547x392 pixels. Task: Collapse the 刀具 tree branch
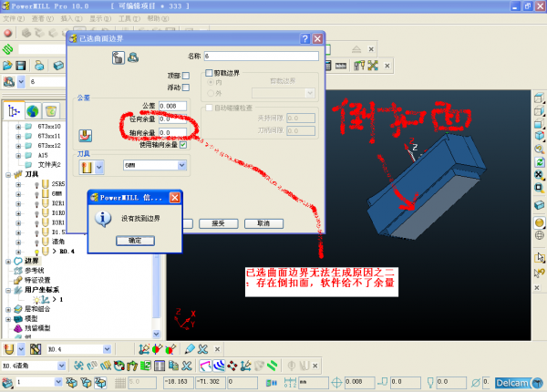coord(8,175)
